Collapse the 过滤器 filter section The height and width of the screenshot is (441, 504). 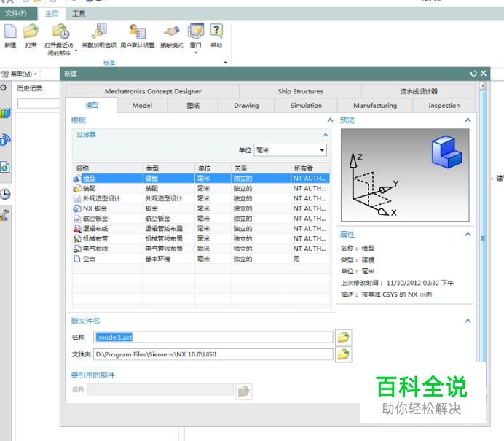(326, 135)
